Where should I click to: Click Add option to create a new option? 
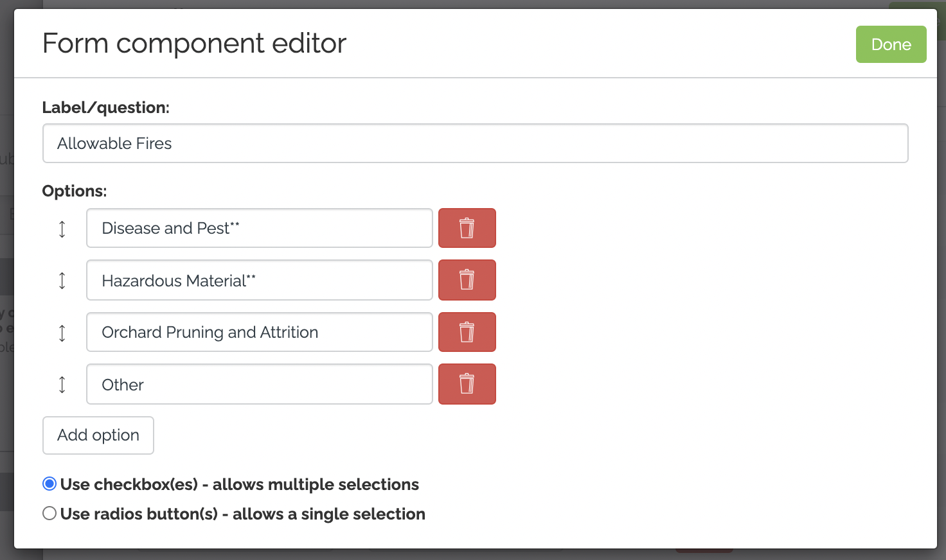click(98, 435)
